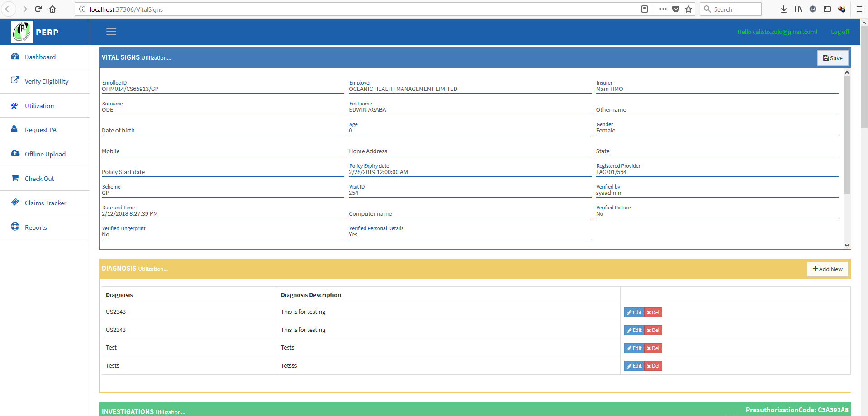
Task: Click the Log off link
Action: 840,32
